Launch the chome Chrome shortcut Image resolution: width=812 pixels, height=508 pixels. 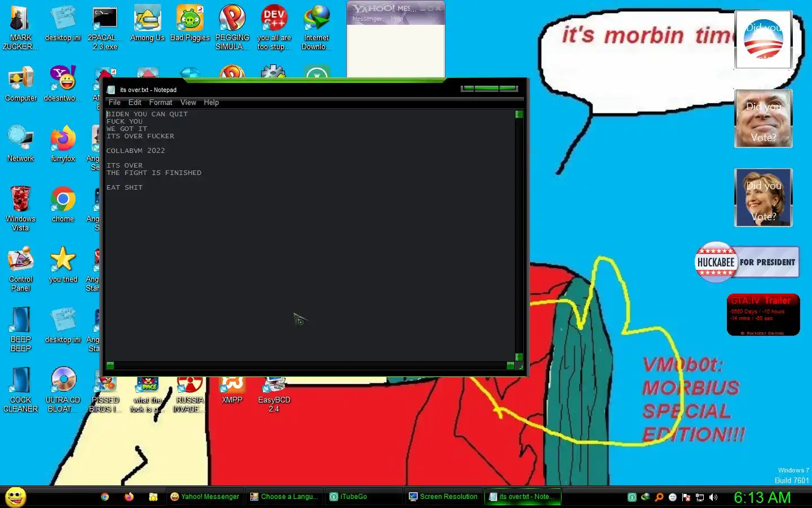click(x=63, y=205)
